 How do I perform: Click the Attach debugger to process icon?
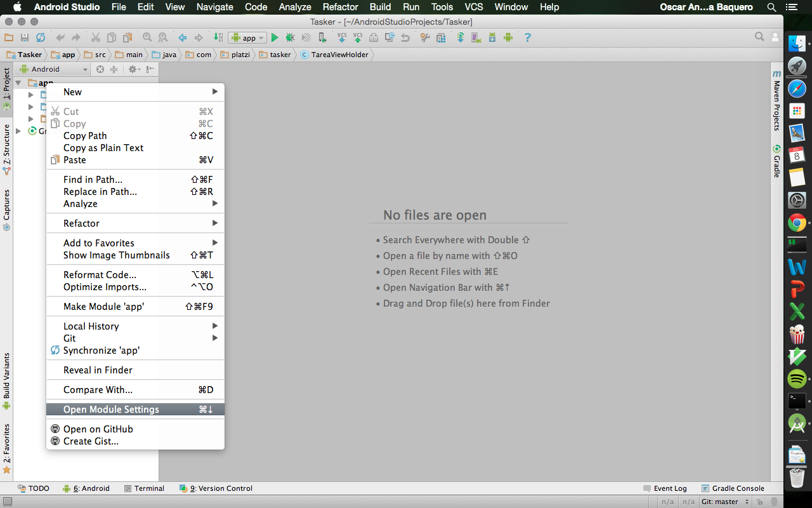(x=323, y=37)
